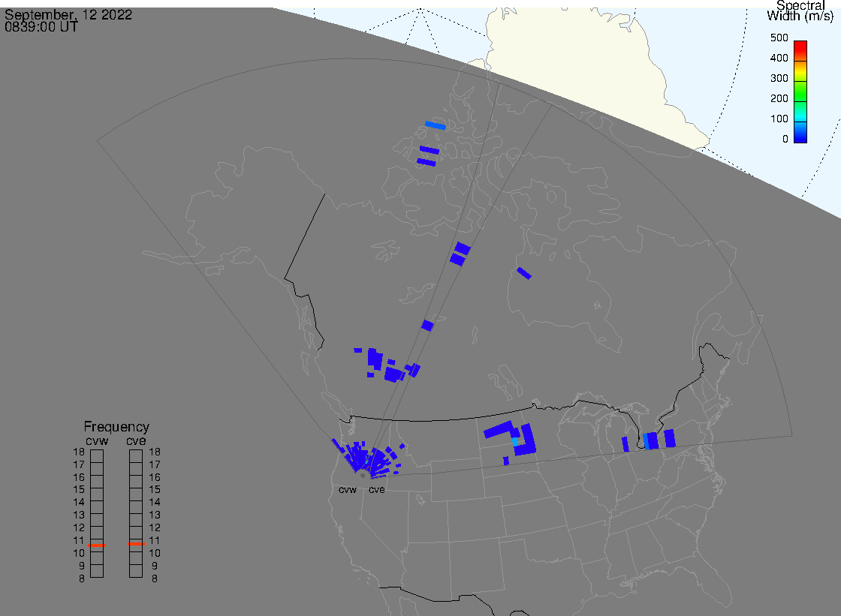
Task: Select the 100 label on the color scale
Action: 779,119
